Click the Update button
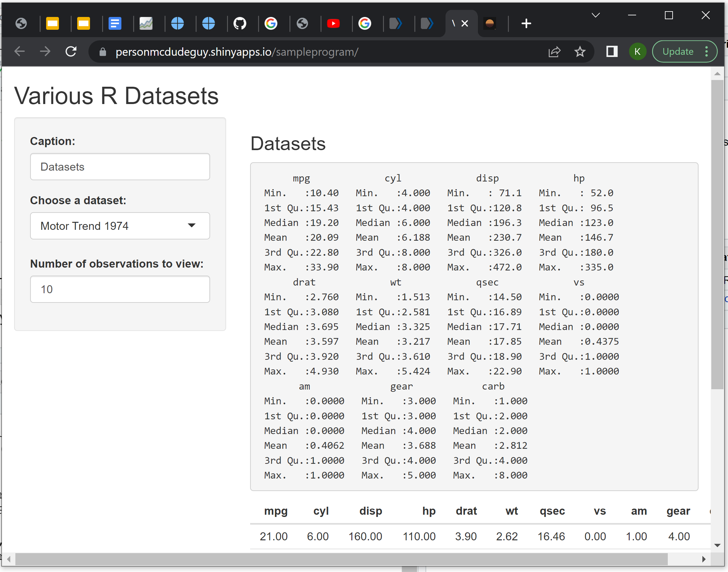728x572 pixels. 678,52
